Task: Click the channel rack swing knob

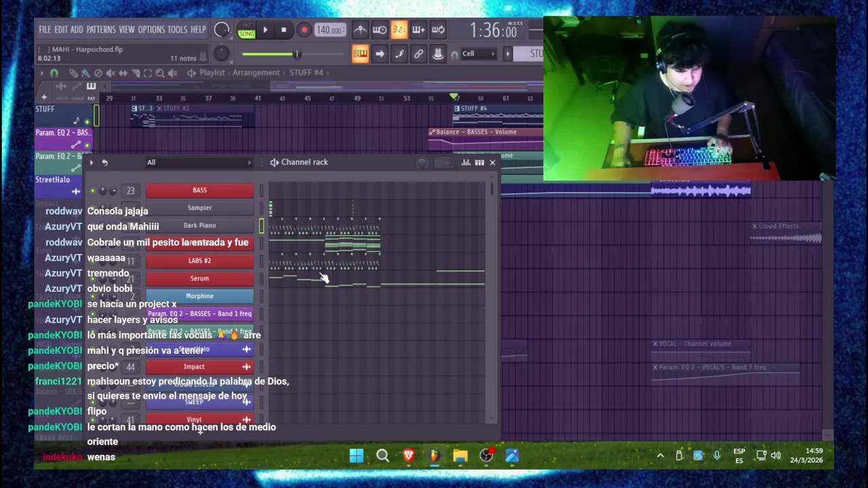Action: 422,162
